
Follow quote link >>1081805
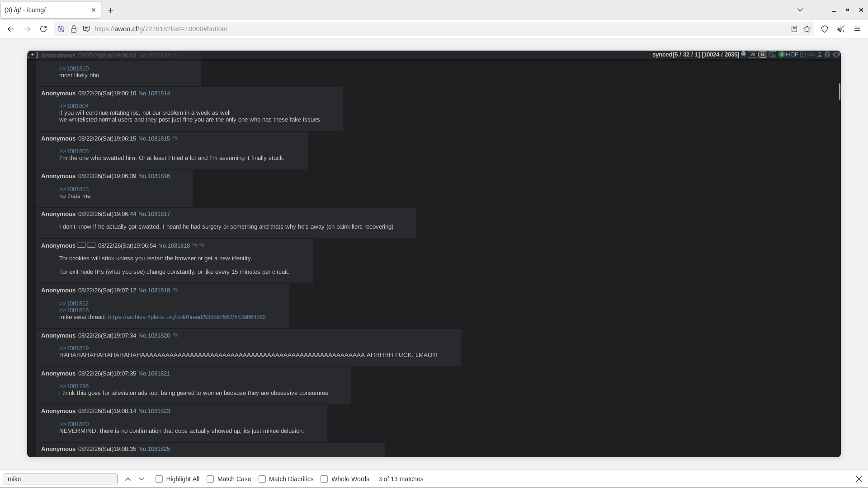74,151
